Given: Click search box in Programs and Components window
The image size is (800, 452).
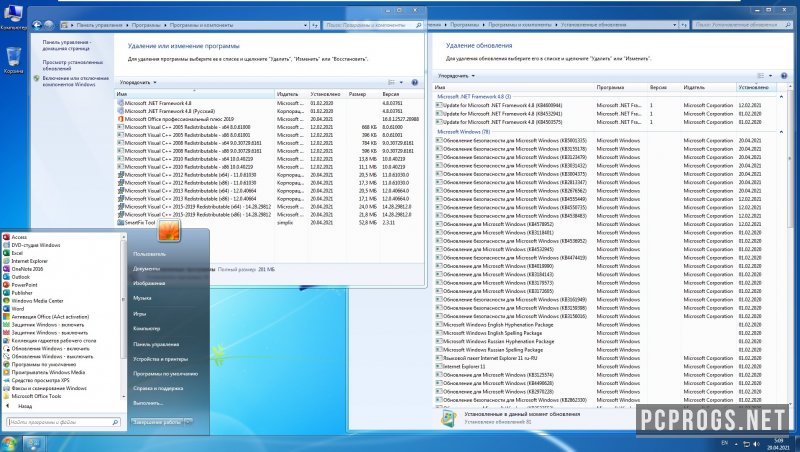Looking at the screenshot, I should click(373, 25).
